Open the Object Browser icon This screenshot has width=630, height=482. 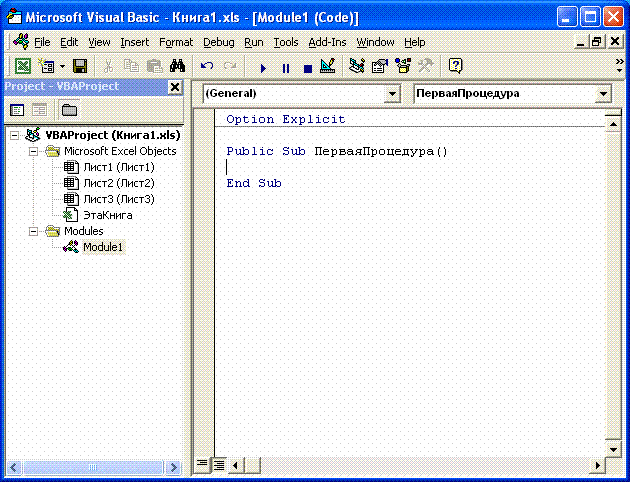[x=403, y=67]
